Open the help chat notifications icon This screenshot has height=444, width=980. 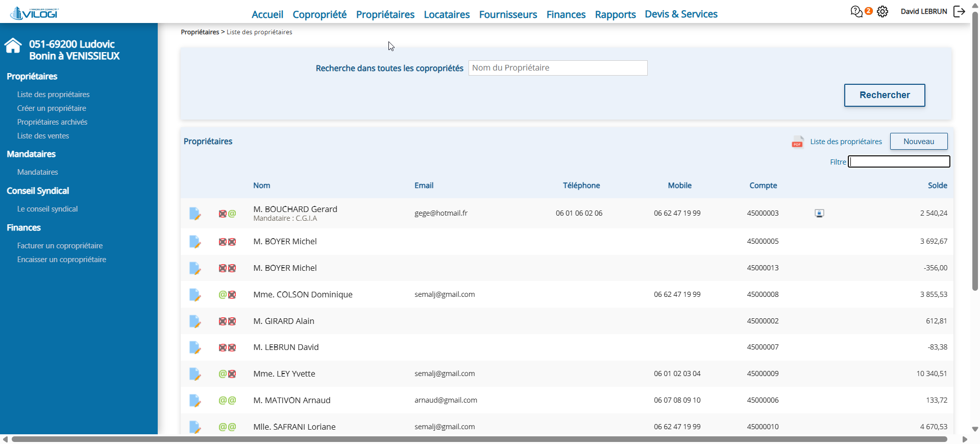click(x=856, y=11)
